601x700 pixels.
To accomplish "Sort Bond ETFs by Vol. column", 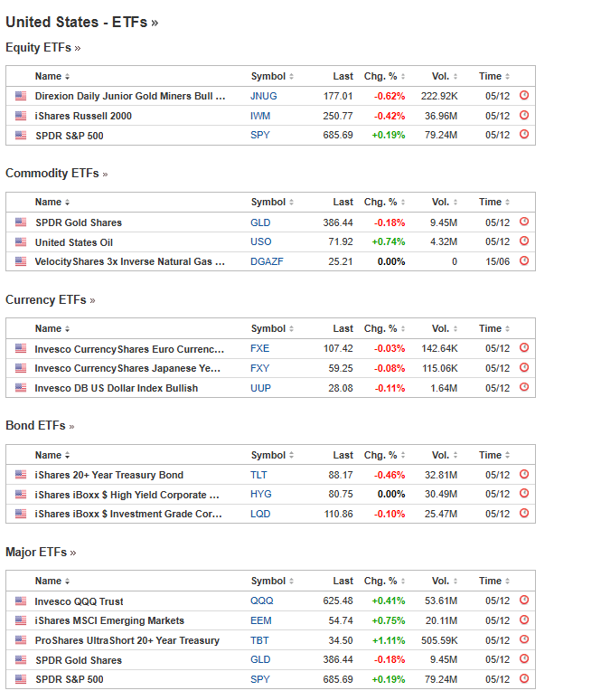I will [444, 456].
